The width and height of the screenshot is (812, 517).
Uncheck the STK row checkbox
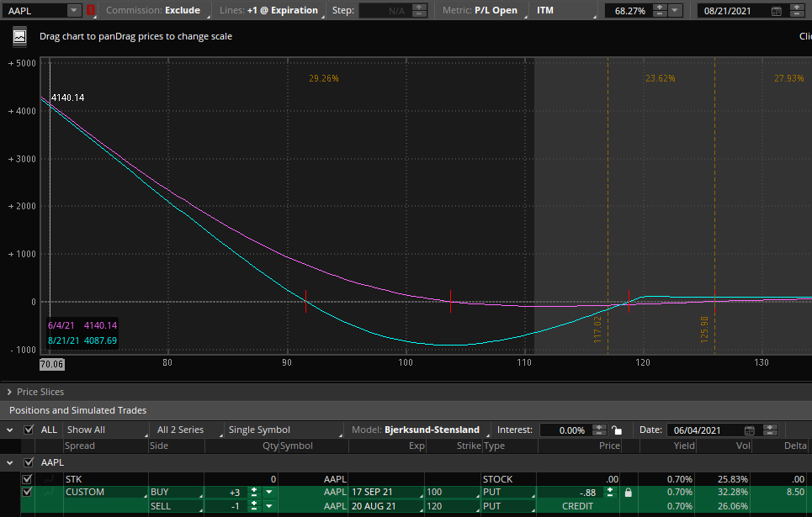(x=27, y=479)
